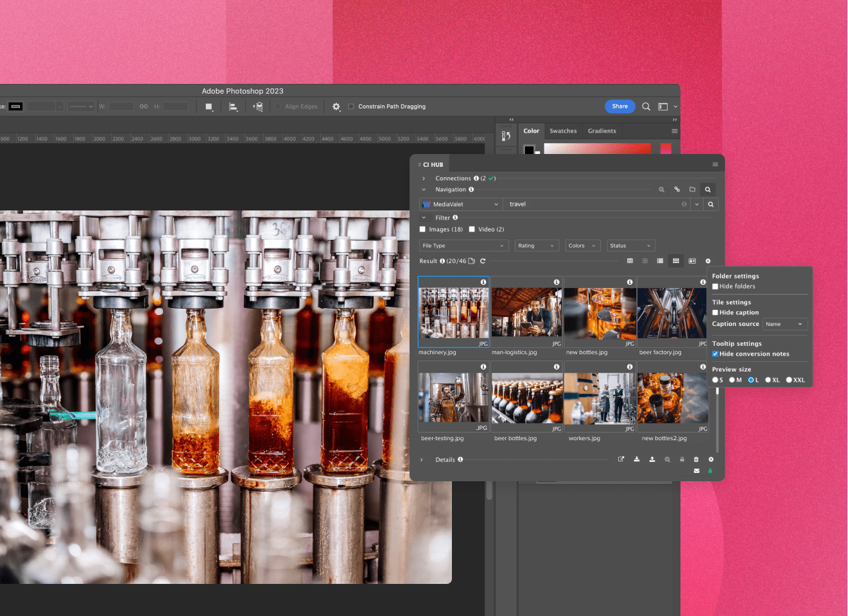848x616 pixels.
Task: Open the Colors filter dropdown
Action: (583, 246)
